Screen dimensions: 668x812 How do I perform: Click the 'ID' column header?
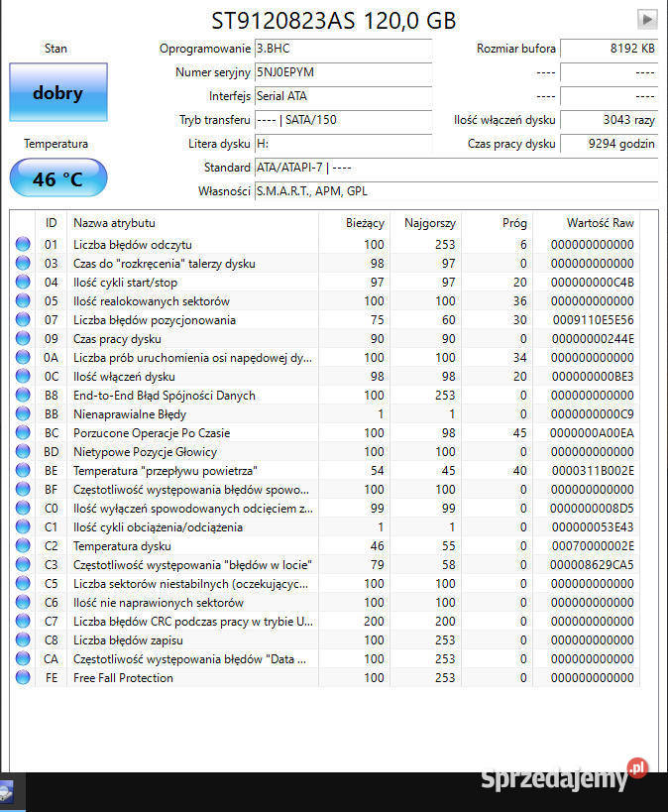point(51,223)
